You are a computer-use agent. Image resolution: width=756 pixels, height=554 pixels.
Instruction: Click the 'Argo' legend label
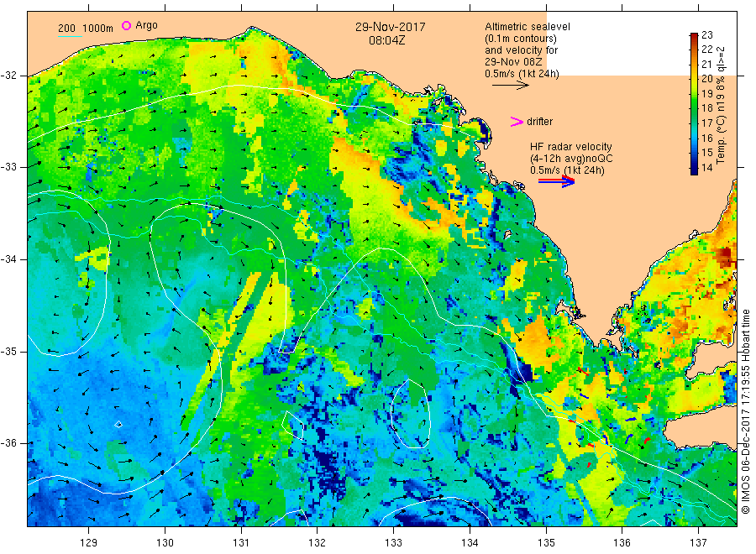point(146,25)
